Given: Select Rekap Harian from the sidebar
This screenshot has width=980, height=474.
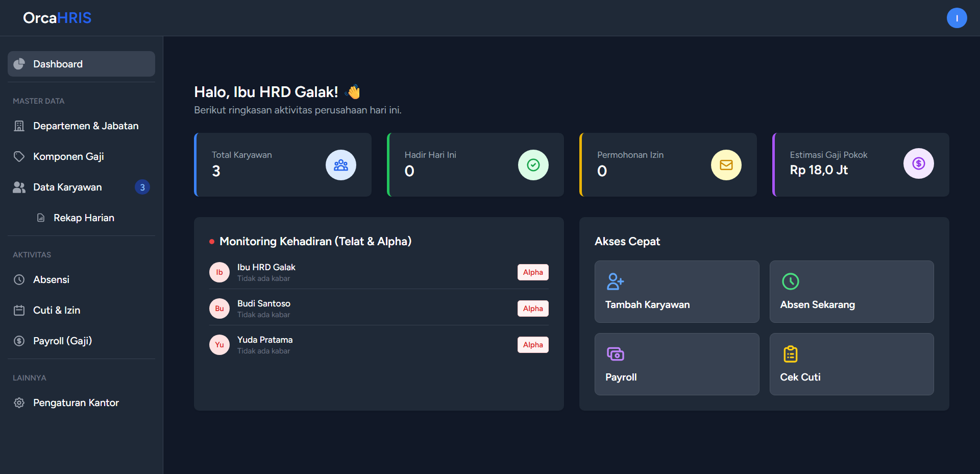Looking at the screenshot, I should (83, 218).
